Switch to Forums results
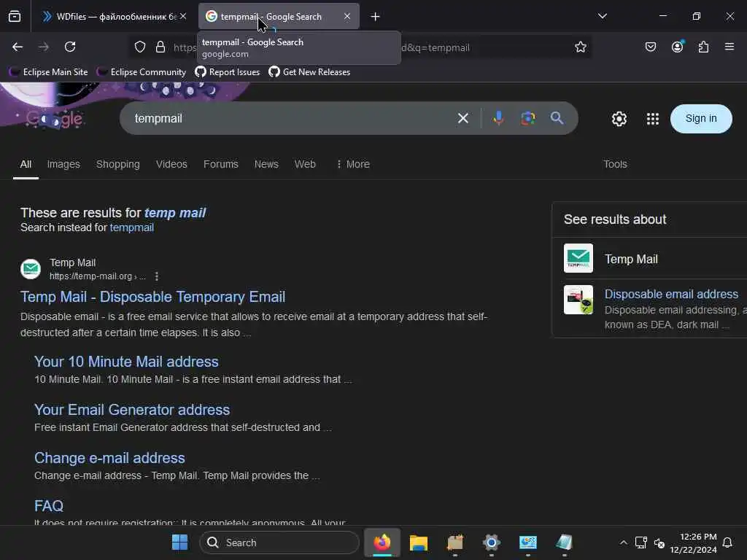Image resolution: width=747 pixels, height=560 pixels. point(220,164)
